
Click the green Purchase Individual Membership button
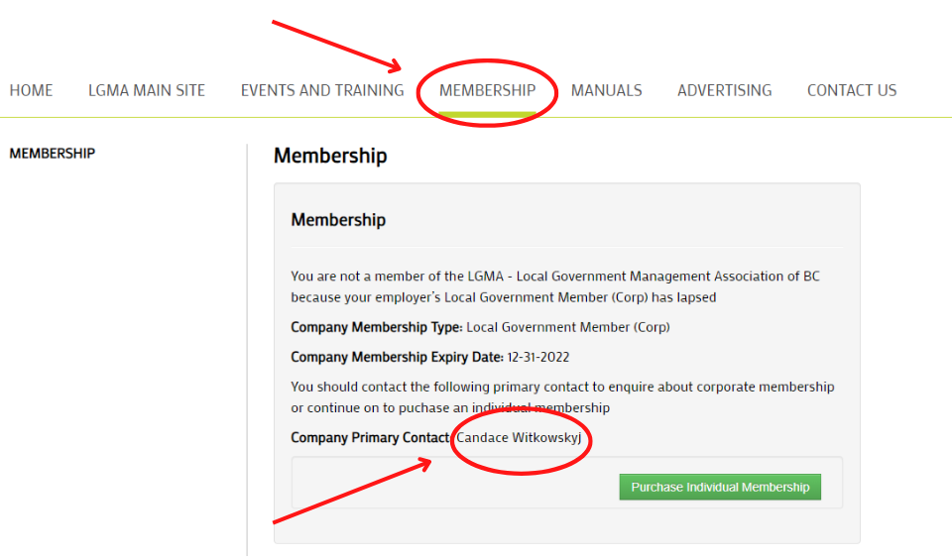[x=720, y=488]
